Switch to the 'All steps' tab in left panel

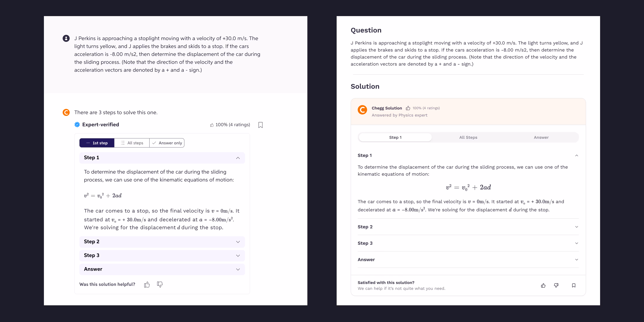(x=132, y=143)
